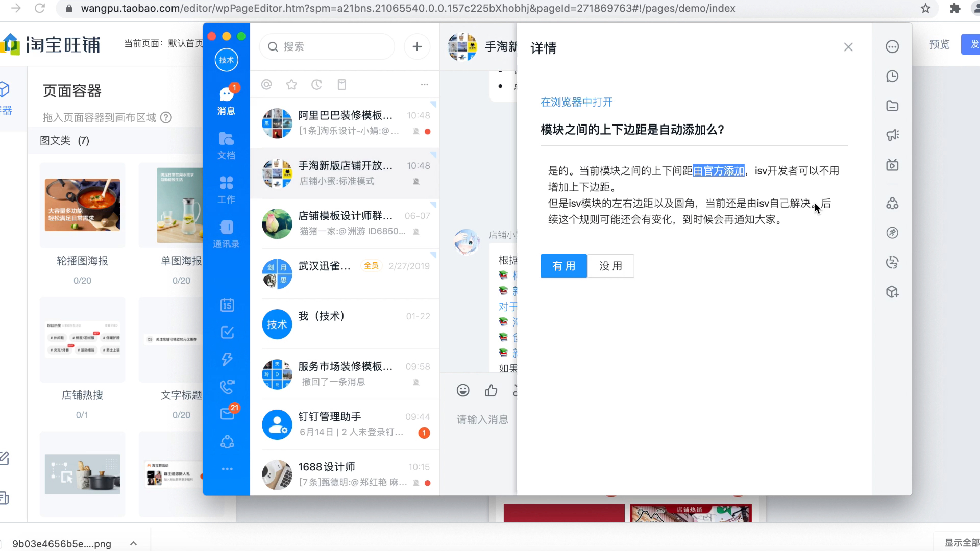This screenshot has height=551, width=980.
Task: Open the Contacts (通讯录) sidebar icon
Action: (x=226, y=234)
